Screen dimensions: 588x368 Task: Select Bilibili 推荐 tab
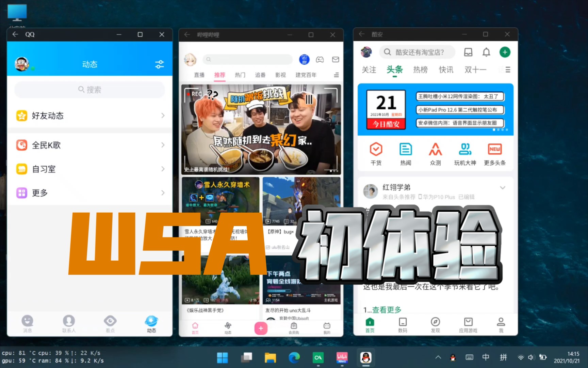220,75
